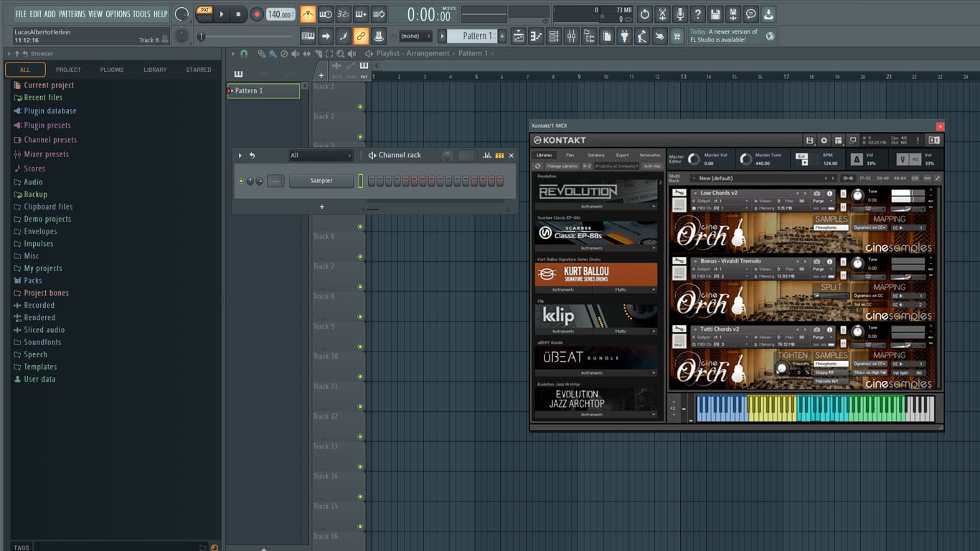Open the (none) pattern dropdown in toolbar
Screen dimensions: 980x551
[415, 36]
